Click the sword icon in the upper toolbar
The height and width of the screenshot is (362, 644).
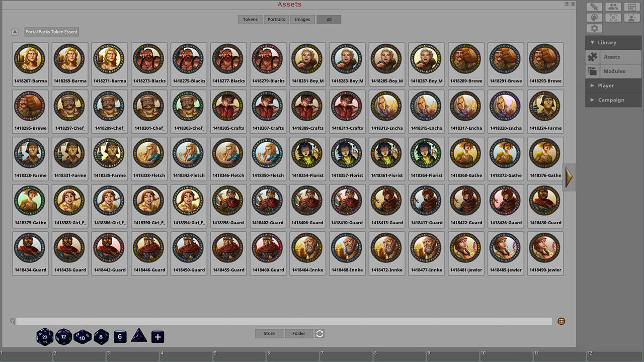594,7
